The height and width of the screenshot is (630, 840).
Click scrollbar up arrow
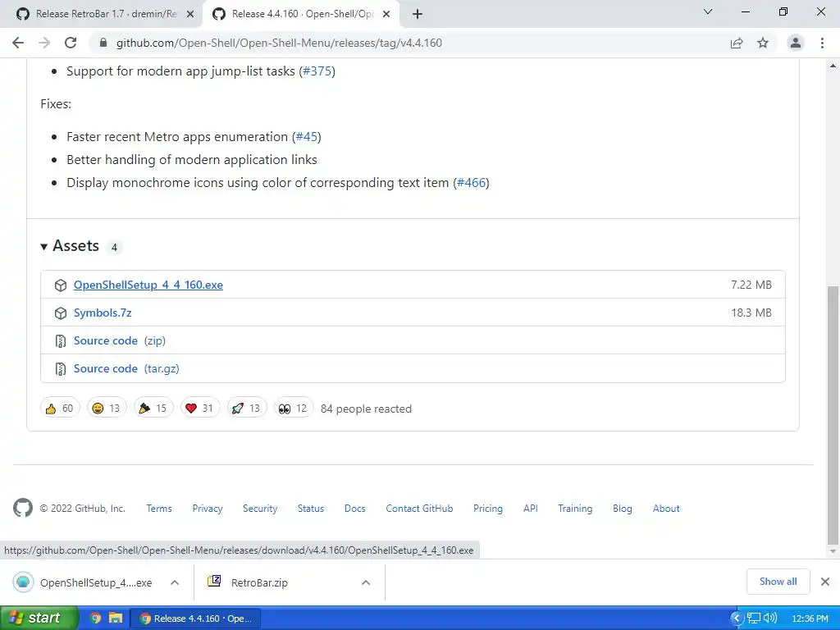pos(833,66)
